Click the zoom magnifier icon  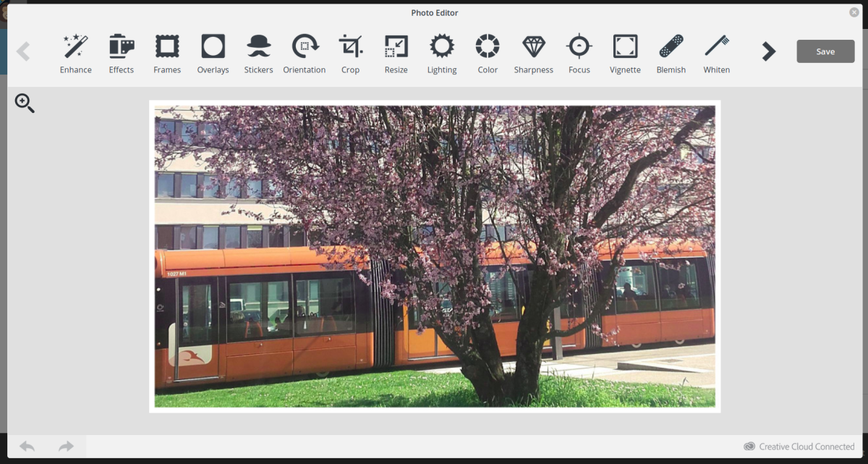(x=25, y=104)
